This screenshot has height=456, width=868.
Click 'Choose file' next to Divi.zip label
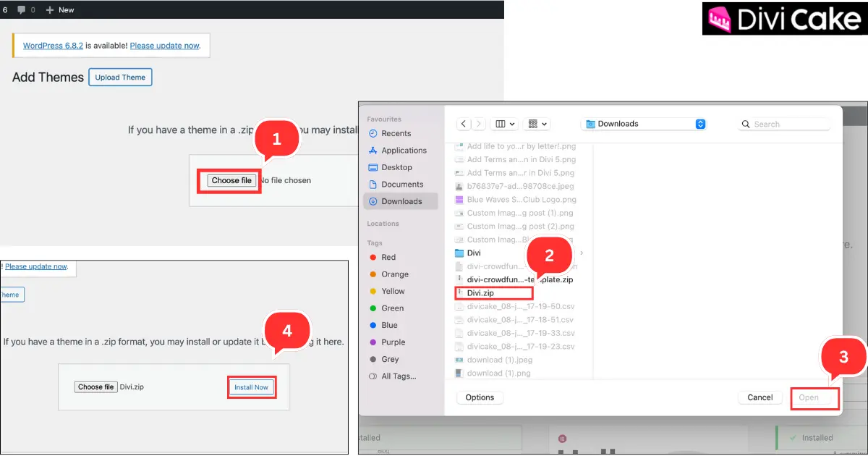click(95, 387)
